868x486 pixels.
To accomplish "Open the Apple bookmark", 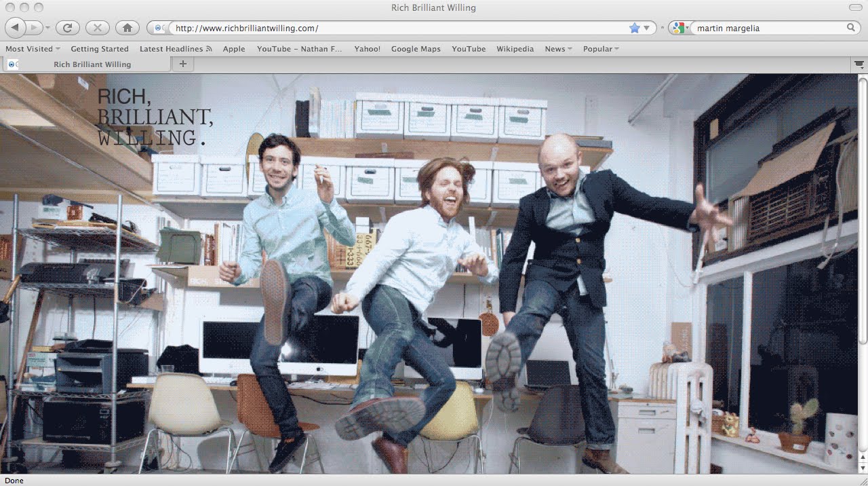I will tap(234, 49).
